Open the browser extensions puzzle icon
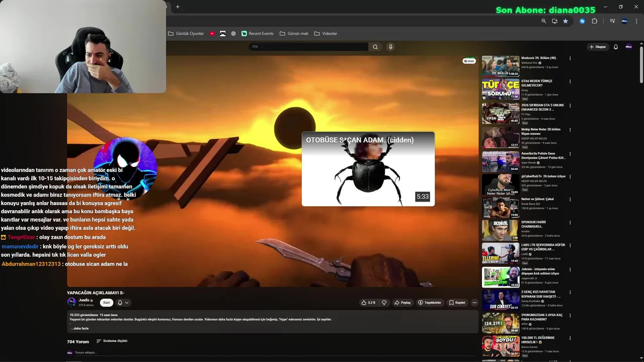Screen dimensions: 644x362 click(595, 21)
